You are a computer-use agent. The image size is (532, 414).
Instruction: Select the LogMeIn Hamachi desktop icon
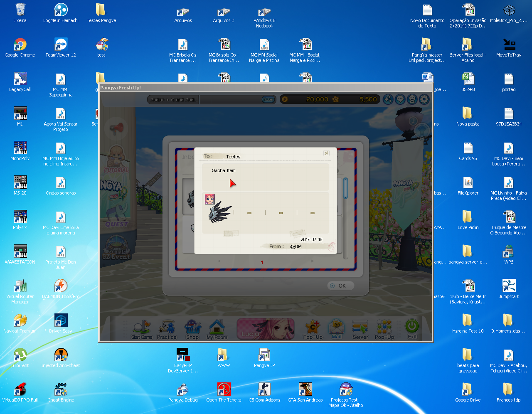tap(61, 13)
